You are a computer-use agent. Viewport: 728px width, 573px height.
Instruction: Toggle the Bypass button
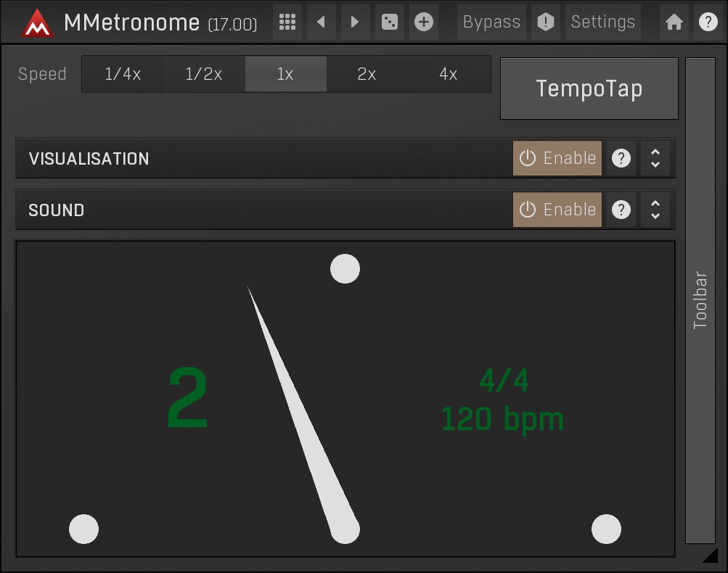click(x=491, y=22)
